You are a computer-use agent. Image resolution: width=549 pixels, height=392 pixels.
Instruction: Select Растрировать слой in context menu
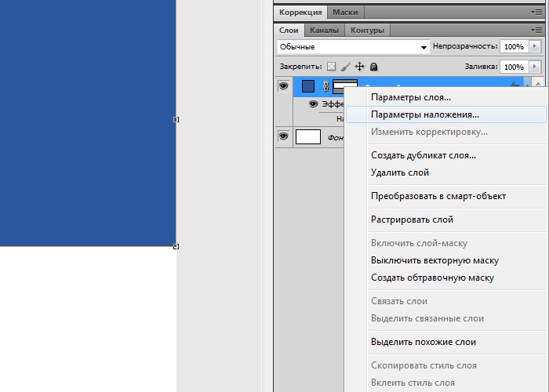click(412, 220)
